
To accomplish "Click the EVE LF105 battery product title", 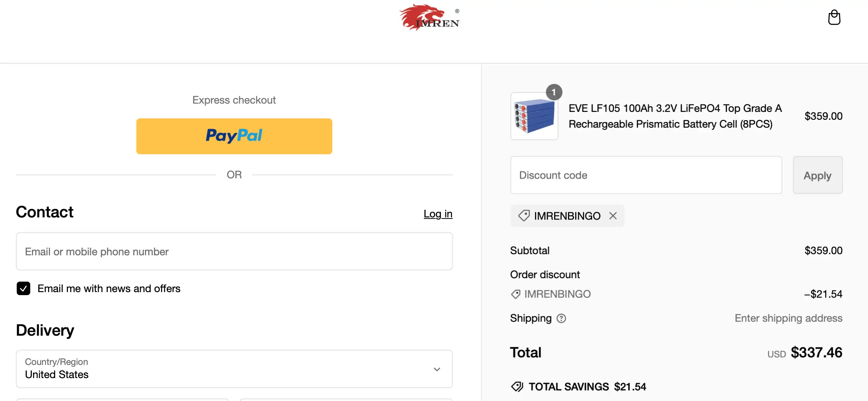I will (x=675, y=116).
